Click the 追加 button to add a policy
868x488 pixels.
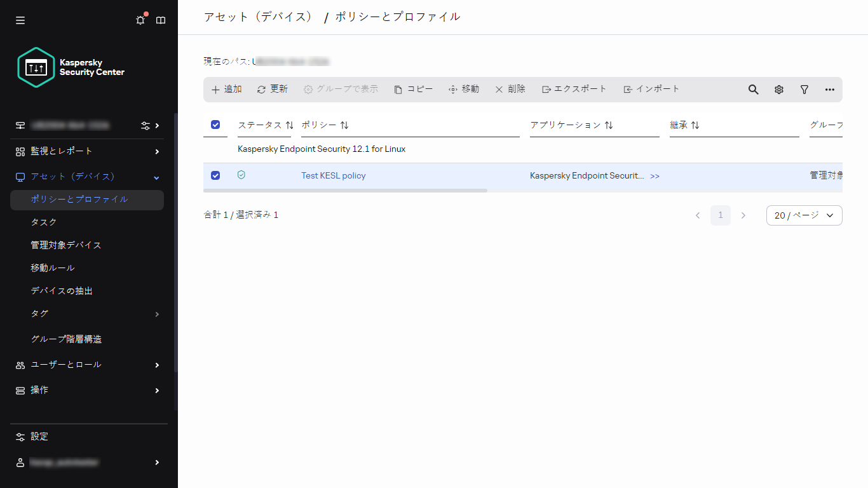coord(226,90)
